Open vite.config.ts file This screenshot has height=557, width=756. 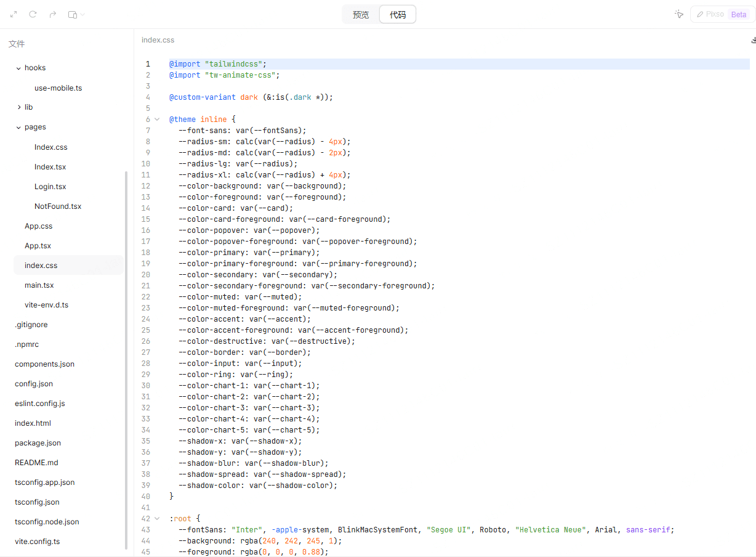click(37, 542)
